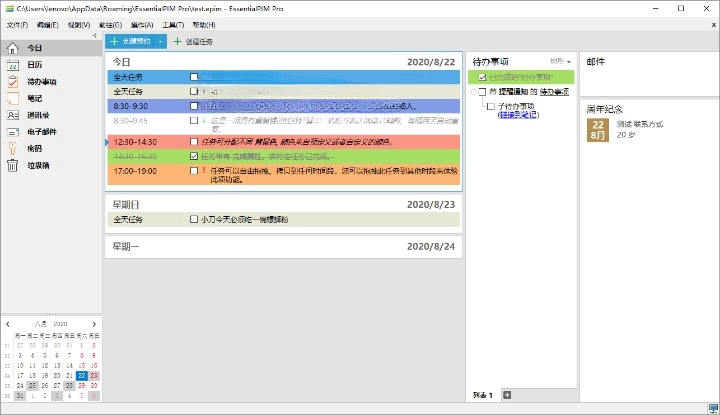Image resolution: width=720 pixels, height=415 pixels.
Task: Click the 周年纪念 panel heading
Action: click(604, 109)
